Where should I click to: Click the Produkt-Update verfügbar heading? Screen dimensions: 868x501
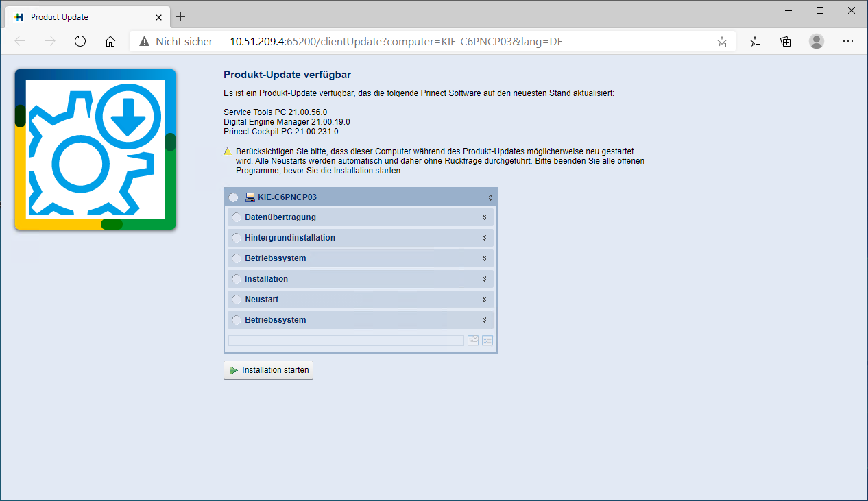pos(287,75)
